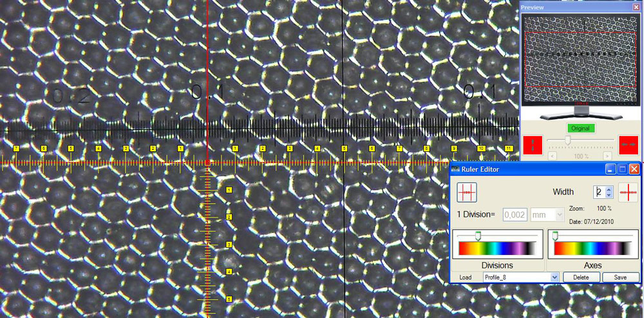Click the Delete profile button
Viewport: 644px width, 318px height.
(x=581, y=277)
